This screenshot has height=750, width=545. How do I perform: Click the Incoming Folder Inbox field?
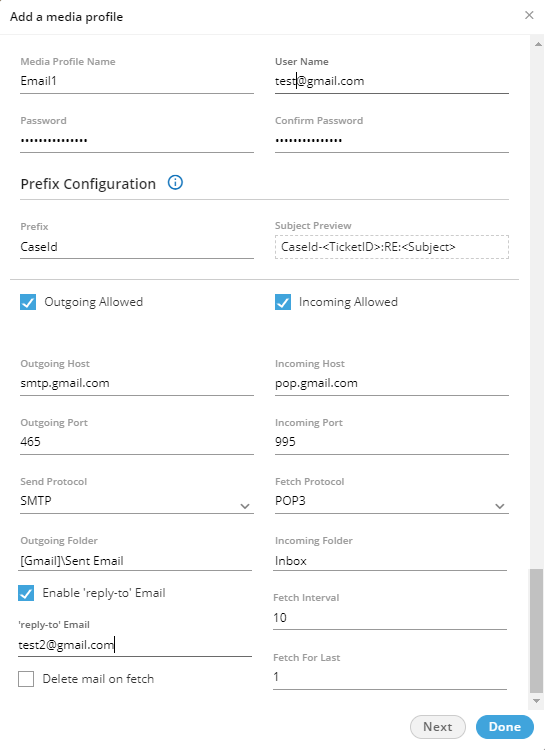390,561
